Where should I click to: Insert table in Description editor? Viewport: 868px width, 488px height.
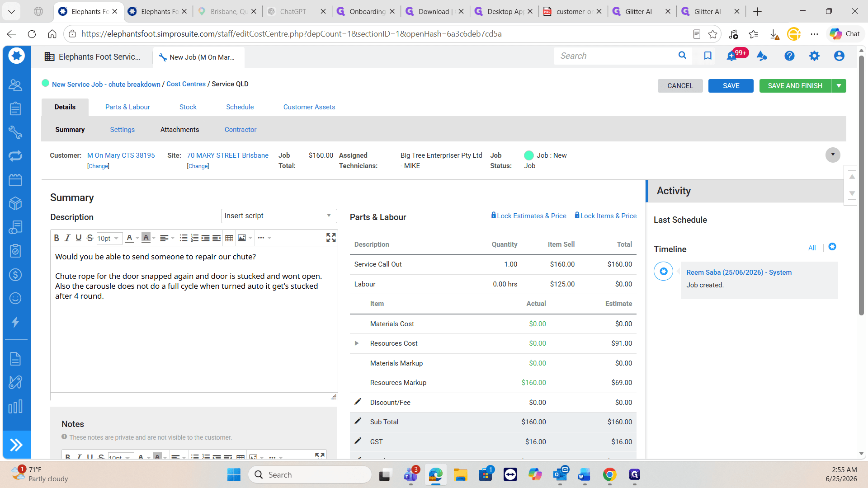coord(229,238)
